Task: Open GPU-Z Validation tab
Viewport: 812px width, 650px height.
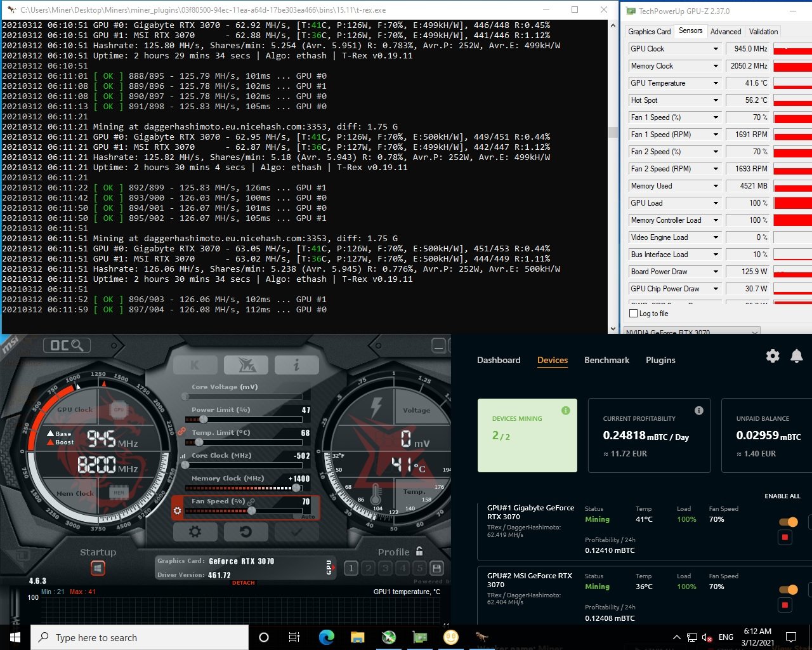Action: [763, 31]
